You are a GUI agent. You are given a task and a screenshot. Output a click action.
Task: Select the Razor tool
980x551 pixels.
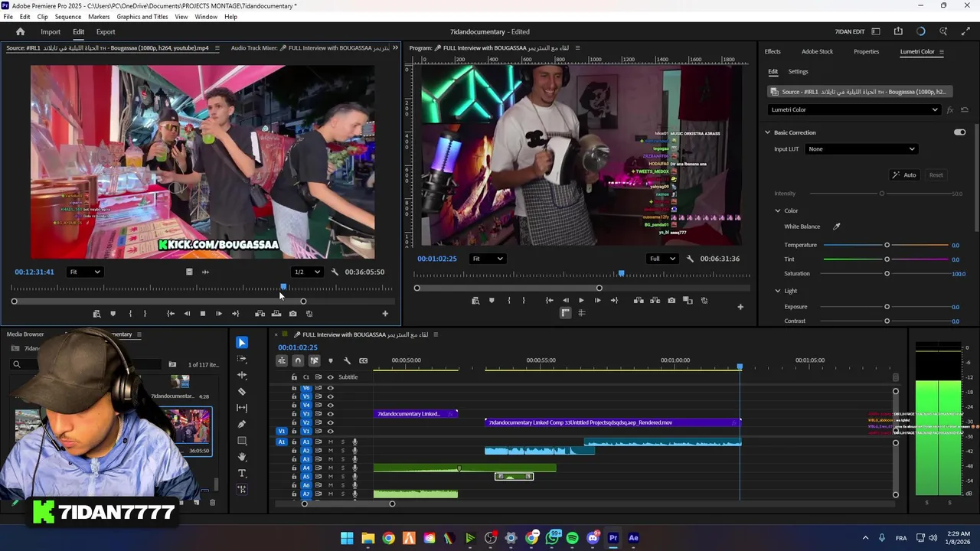tap(242, 391)
